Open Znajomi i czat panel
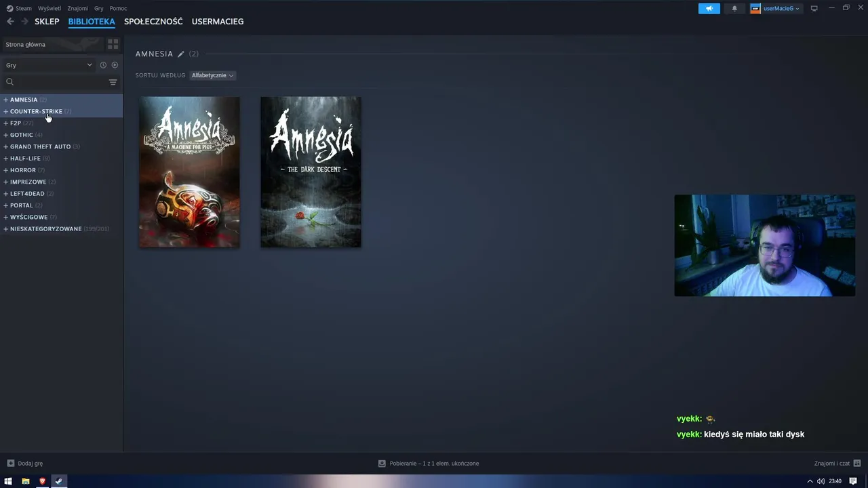Viewport: 868px width, 488px height. 837,464
